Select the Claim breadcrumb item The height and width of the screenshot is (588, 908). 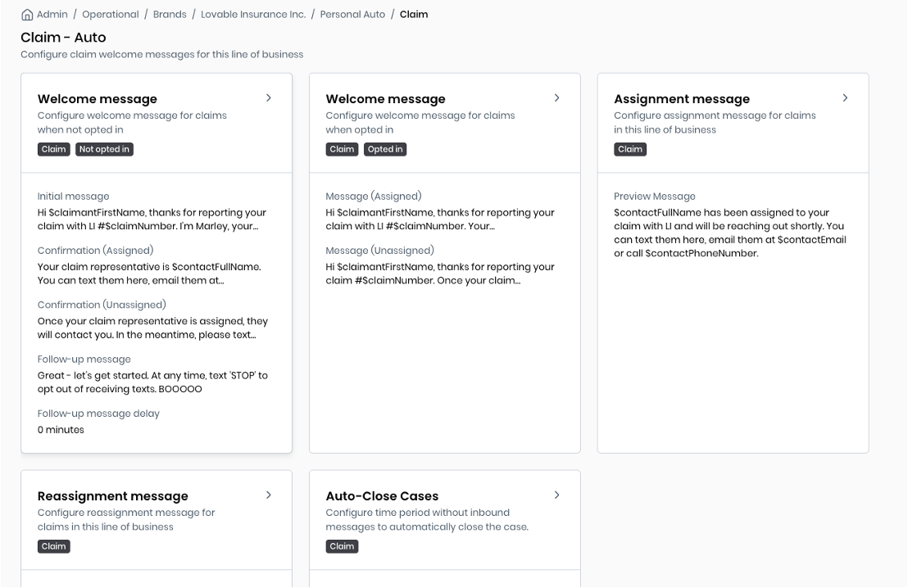click(414, 14)
